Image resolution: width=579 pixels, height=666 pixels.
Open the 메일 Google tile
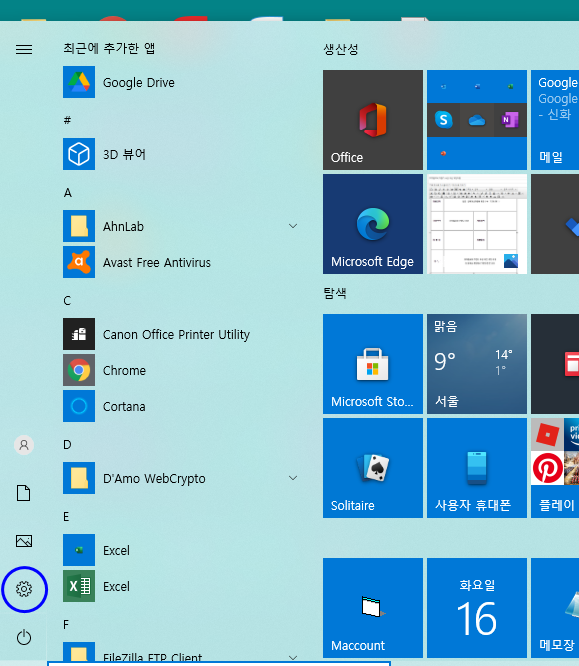(x=555, y=120)
